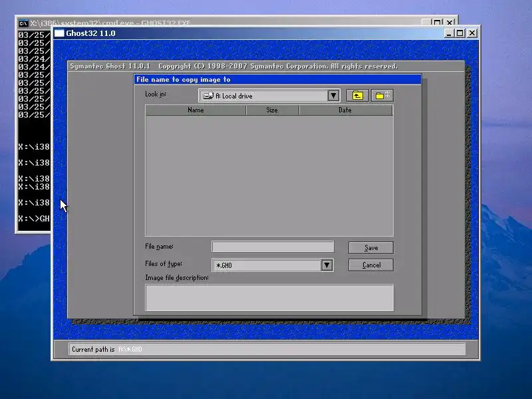Click the 'Image file description:' label

click(x=177, y=277)
